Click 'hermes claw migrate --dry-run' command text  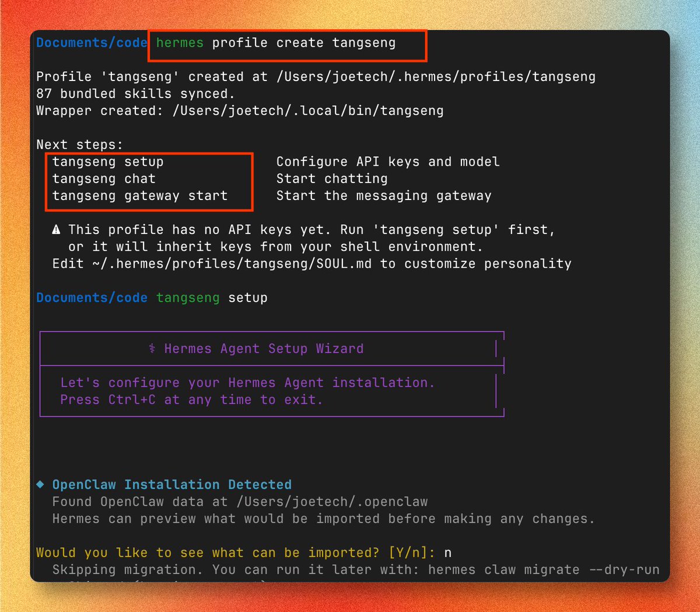(x=544, y=570)
